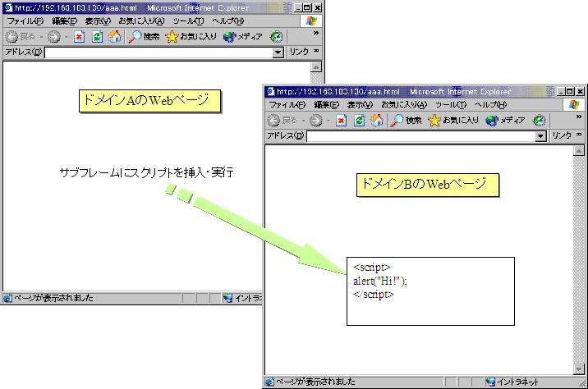Open ツール(T) menu in Domain B window
588x389 pixels.
point(450,105)
